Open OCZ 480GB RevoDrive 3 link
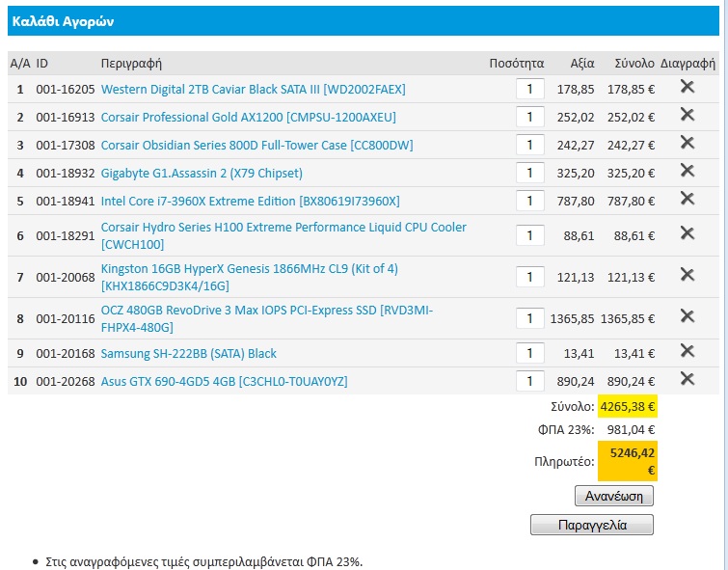This screenshot has height=570, width=728. pos(267,318)
